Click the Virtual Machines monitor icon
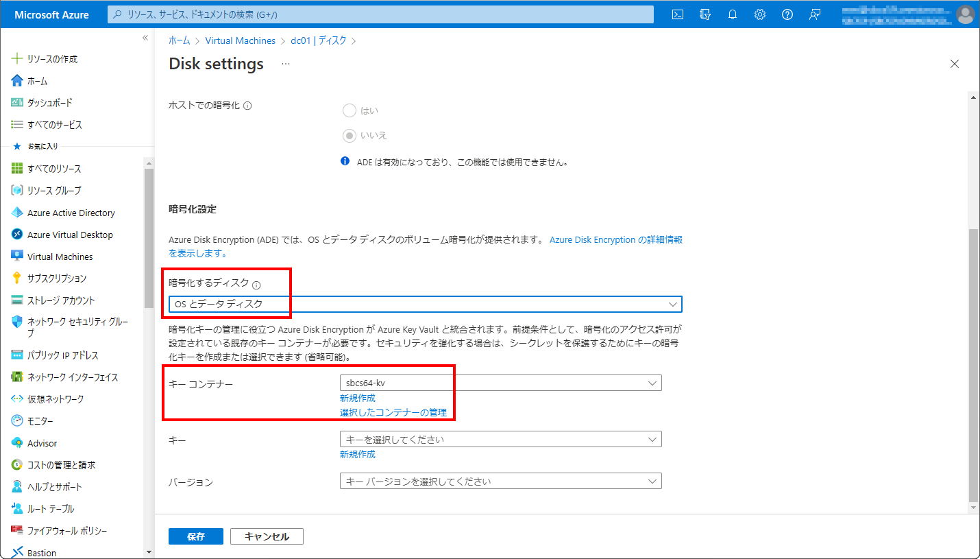The width and height of the screenshot is (980, 559). pos(17,257)
